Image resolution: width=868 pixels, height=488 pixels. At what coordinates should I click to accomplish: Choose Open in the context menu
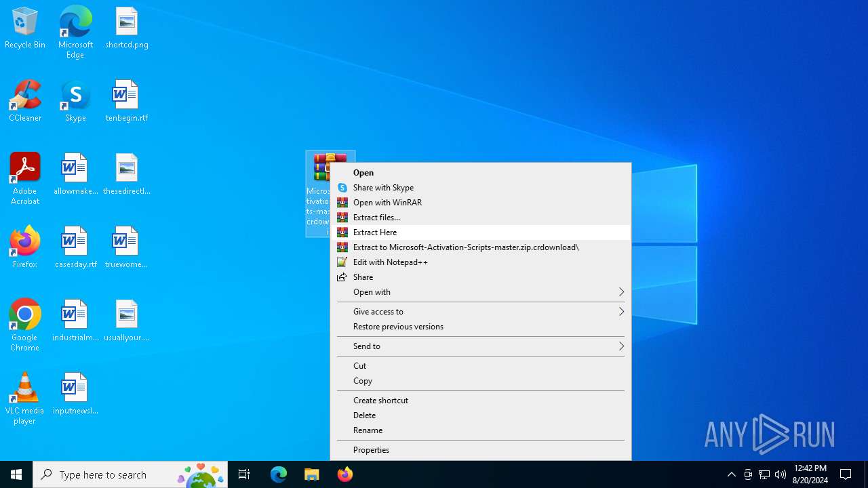tap(480, 173)
